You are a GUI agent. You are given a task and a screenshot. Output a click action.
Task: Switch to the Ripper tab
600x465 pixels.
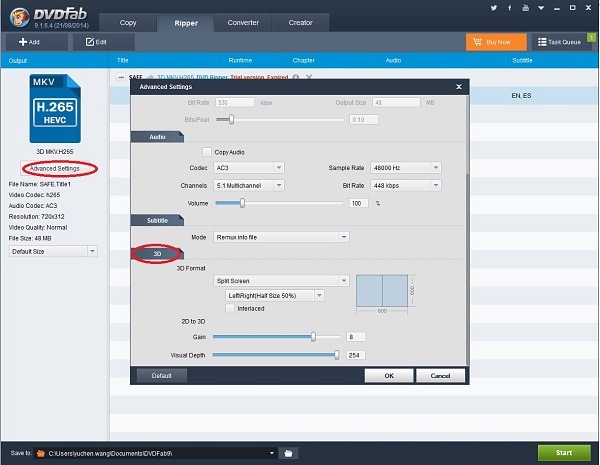[186, 23]
